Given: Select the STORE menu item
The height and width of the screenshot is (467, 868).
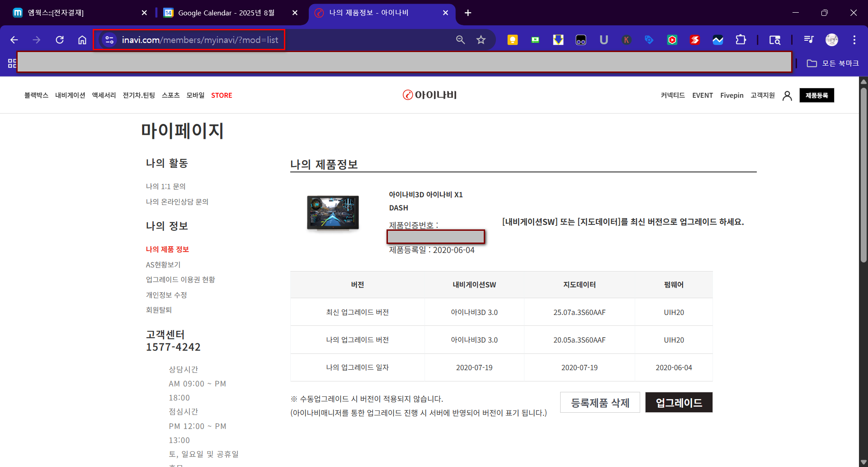Looking at the screenshot, I should (x=222, y=95).
